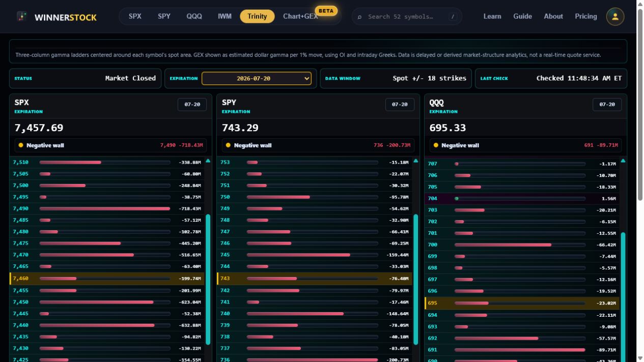Click page scrollbar up arrow
644x362 pixels.
(x=640, y=4)
